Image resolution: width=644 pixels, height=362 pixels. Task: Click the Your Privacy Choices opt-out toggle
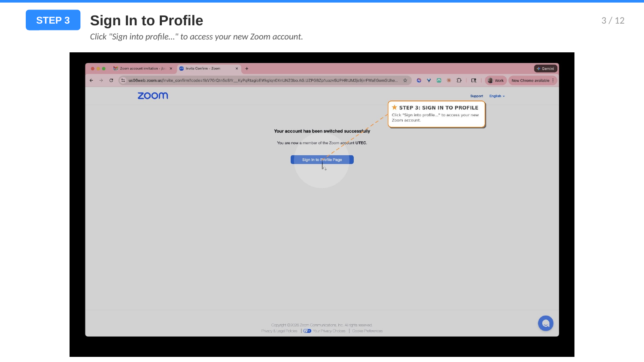tap(307, 331)
